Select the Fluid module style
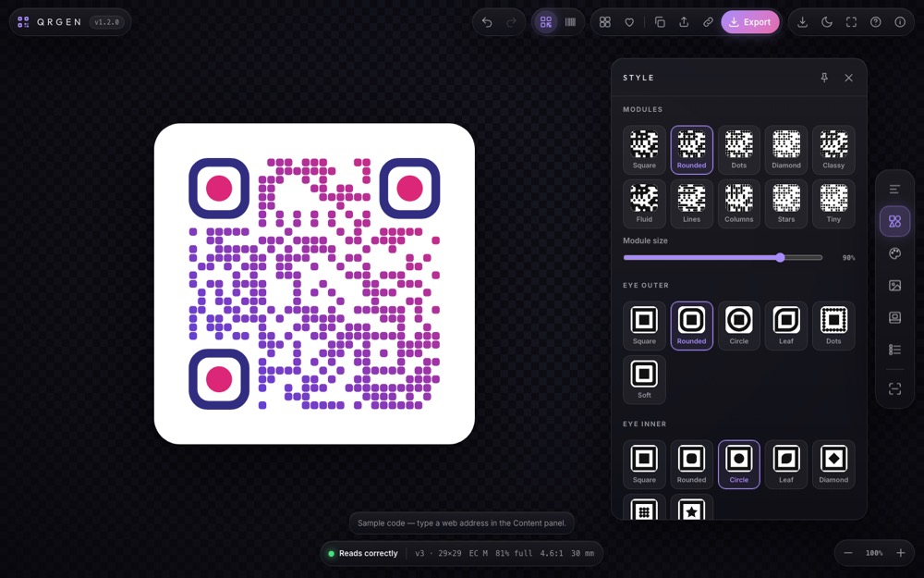This screenshot has width=924, height=578. coord(644,203)
